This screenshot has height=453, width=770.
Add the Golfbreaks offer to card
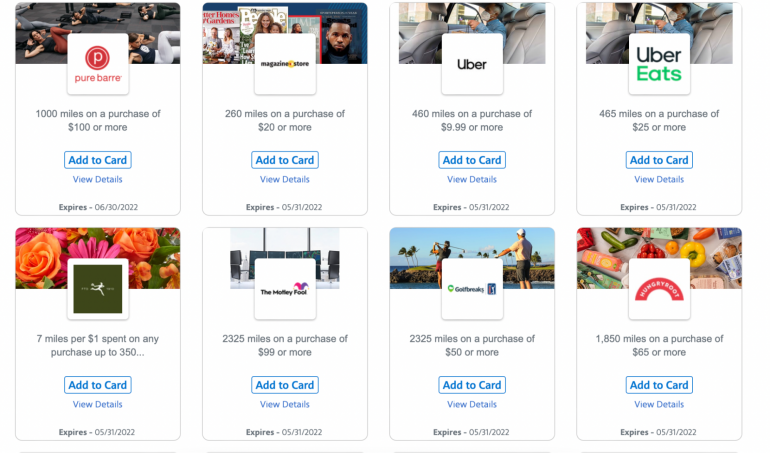click(472, 385)
